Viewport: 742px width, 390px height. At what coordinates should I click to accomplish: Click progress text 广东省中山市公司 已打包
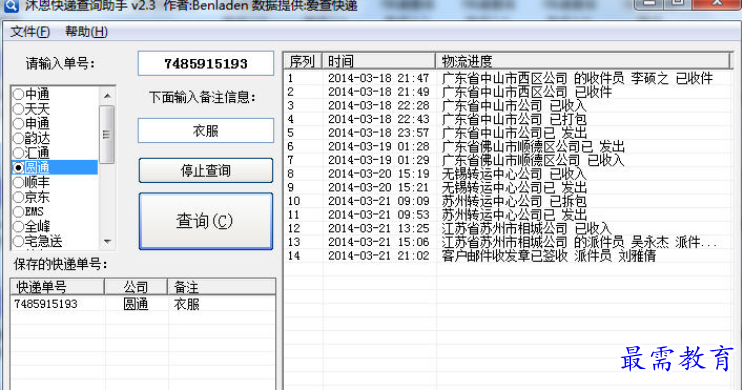[x=514, y=119]
